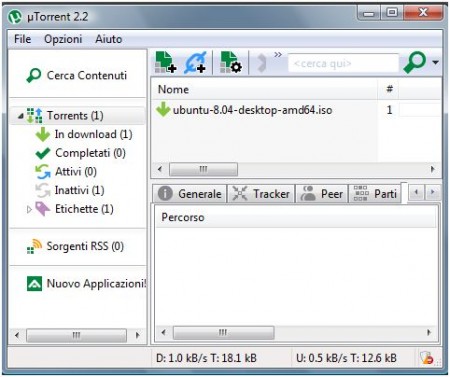Image resolution: width=450 pixels, height=377 pixels.
Task: Select Attivi (0) filter
Action: (76, 172)
